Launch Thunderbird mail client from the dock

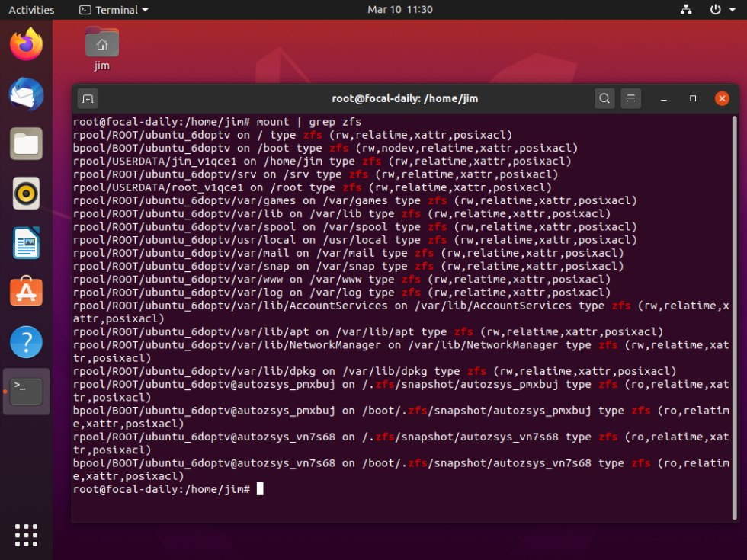click(x=26, y=95)
